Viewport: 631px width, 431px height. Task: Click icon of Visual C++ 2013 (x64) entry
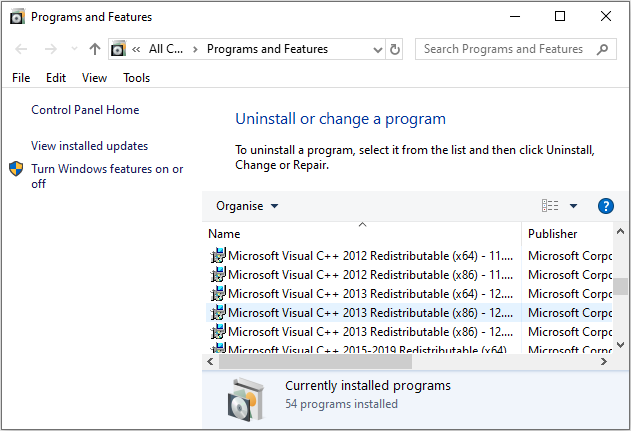(218, 294)
